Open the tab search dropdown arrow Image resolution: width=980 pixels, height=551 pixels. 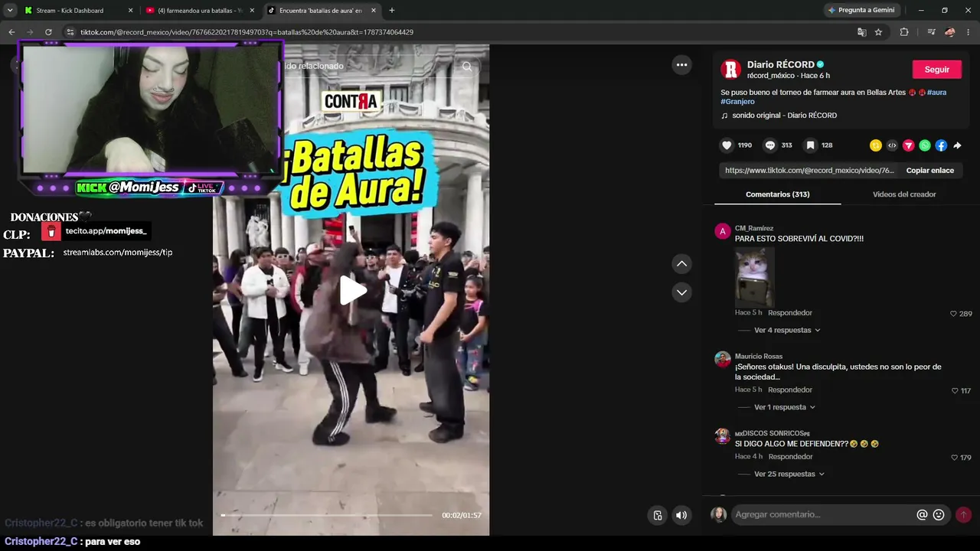10,11
